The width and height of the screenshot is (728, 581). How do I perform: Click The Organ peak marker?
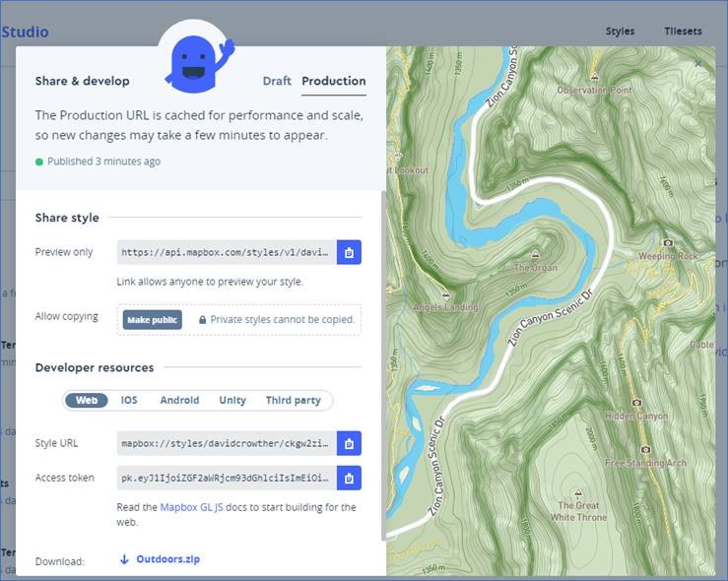coord(535,254)
